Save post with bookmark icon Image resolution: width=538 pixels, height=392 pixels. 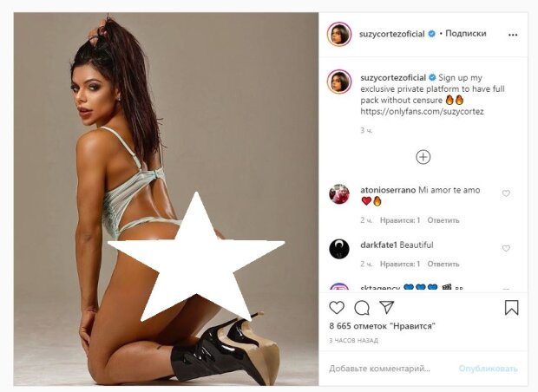click(x=511, y=308)
